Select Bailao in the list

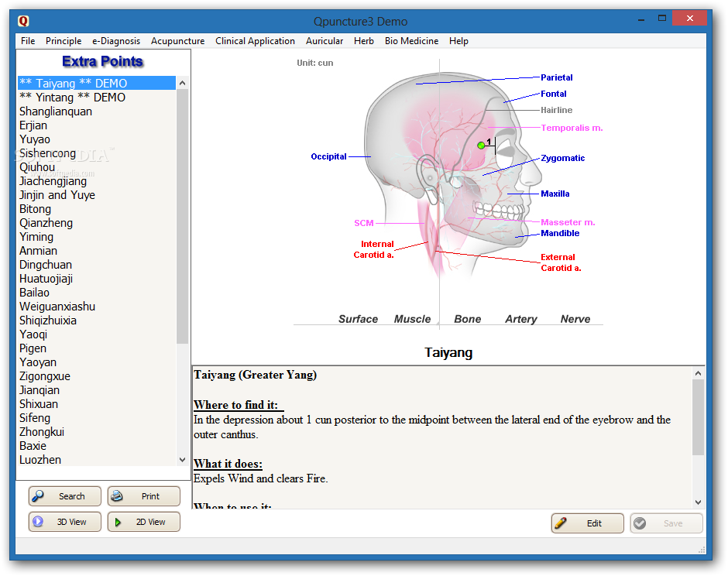(x=97, y=293)
